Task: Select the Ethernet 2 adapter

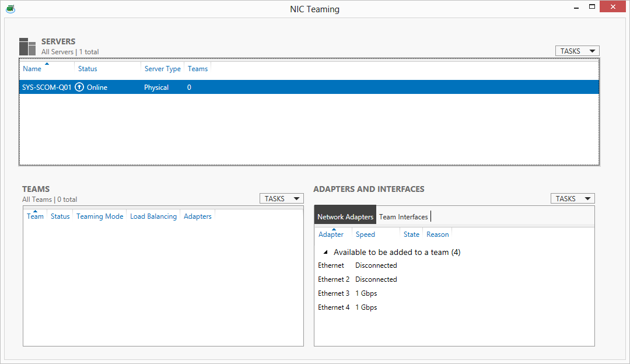Action: pos(334,279)
